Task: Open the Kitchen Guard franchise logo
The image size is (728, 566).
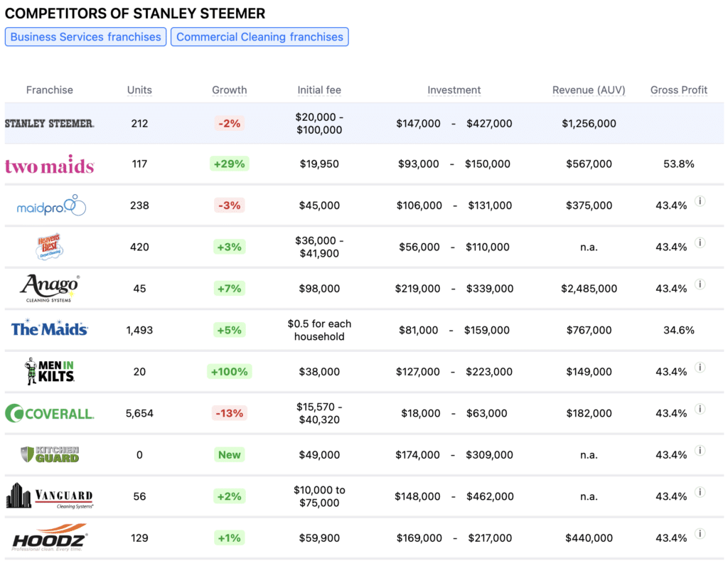Action: point(50,454)
